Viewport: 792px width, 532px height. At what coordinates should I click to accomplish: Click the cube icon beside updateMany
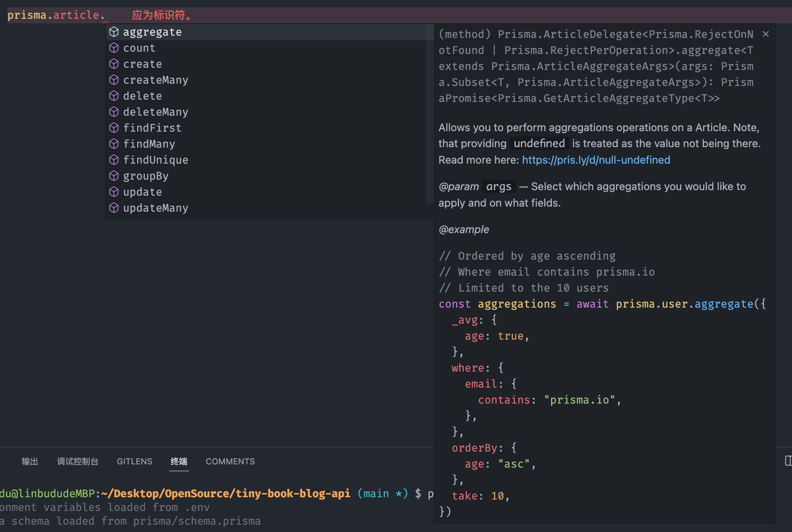[x=114, y=208]
